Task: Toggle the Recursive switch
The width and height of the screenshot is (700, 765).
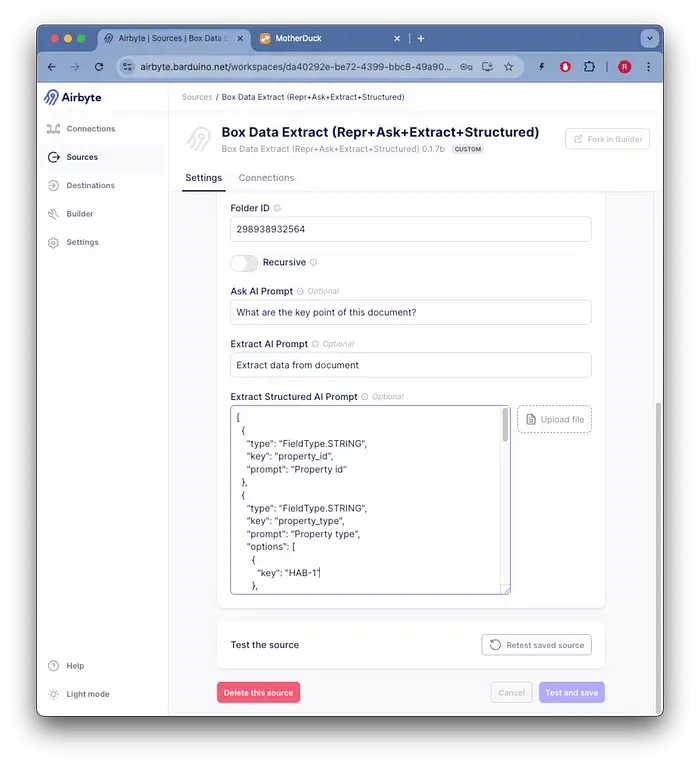Action: point(244,262)
